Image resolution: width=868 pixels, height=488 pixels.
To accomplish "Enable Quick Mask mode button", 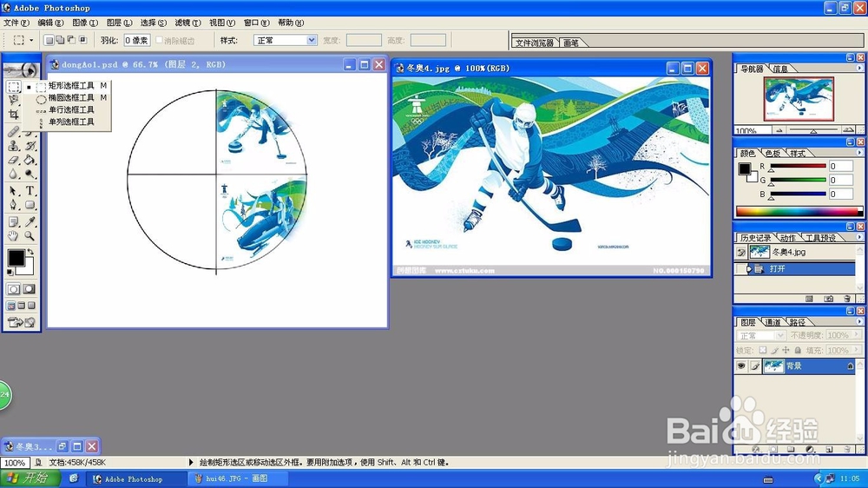I will (x=30, y=289).
